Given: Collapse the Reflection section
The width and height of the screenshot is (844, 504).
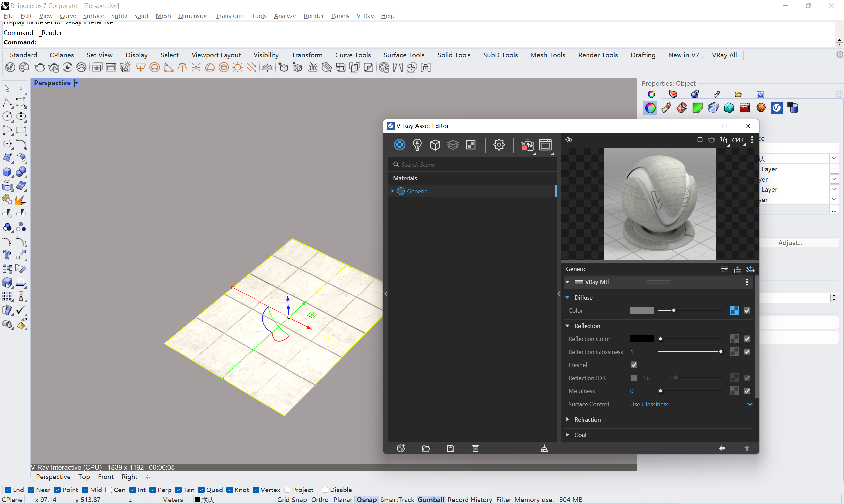Looking at the screenshot, I should (567, 326).
